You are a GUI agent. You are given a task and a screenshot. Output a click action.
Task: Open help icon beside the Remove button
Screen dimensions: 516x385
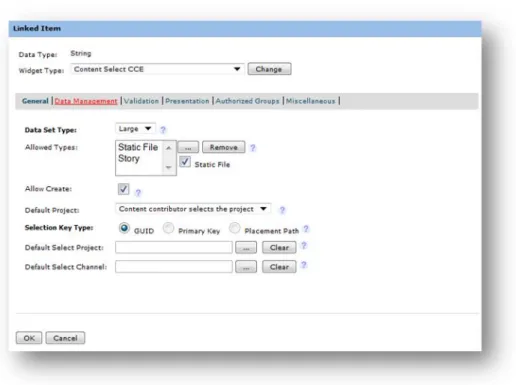253,148
